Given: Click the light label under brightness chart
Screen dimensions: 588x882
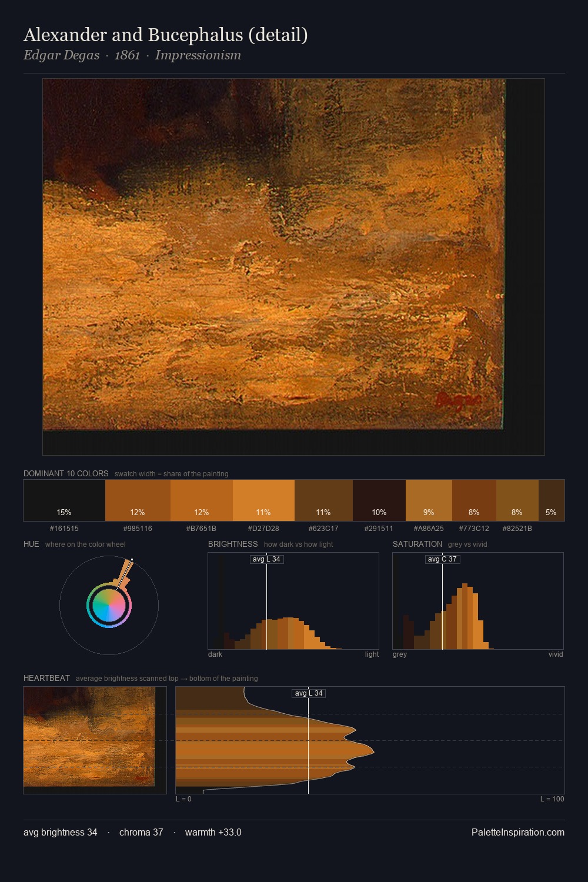Looking at the screenshot, I should tap(372, 654).
